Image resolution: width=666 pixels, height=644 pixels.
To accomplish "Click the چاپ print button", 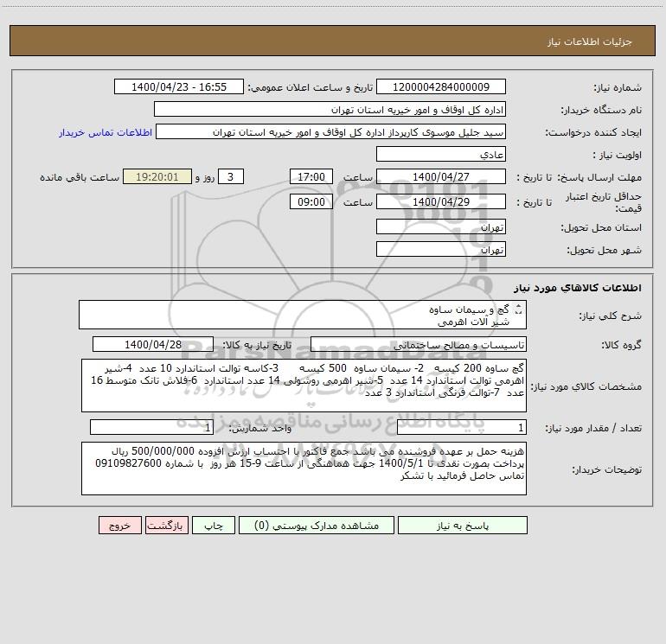I will [214, 526].
